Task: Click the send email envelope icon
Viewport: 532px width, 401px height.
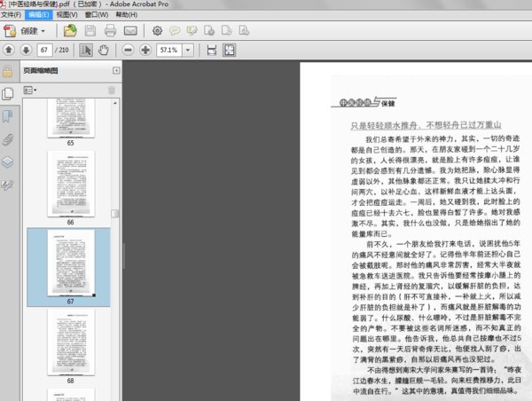Action: click(x=130, y=31)
